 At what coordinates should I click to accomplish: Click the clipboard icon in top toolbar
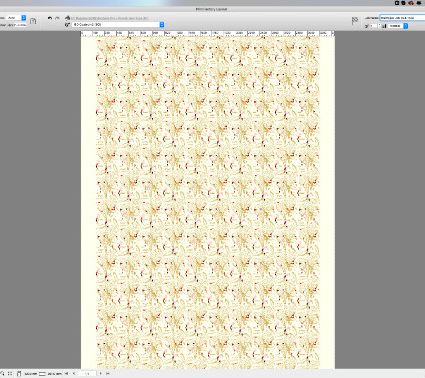pos(33,21)
